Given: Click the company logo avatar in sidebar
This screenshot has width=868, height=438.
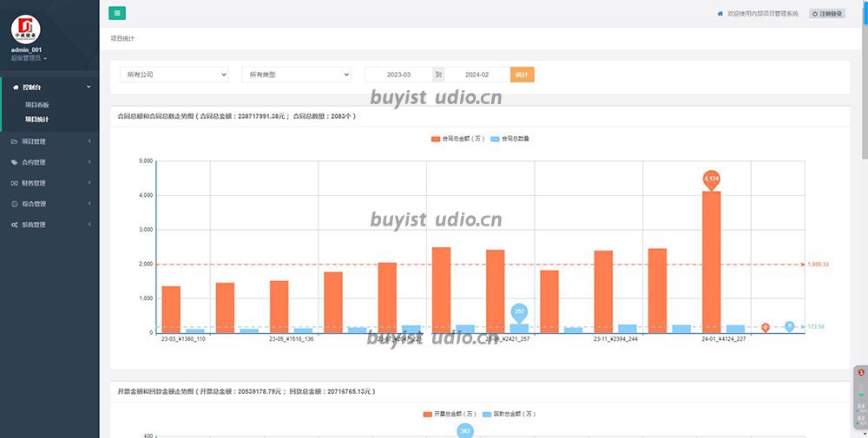Looking at the screenshot, I should (x=25, y=27).
